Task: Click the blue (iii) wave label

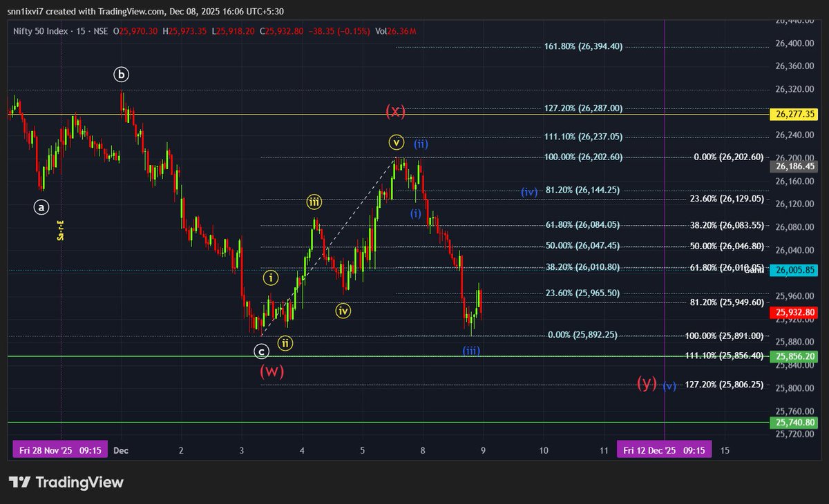Action: [472, 351]
